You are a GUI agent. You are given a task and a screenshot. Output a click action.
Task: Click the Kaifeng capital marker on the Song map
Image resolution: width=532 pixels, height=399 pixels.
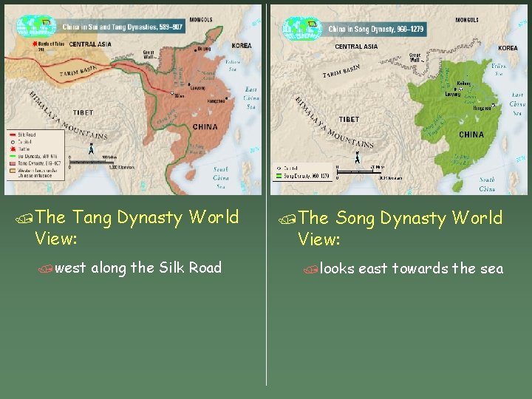461,89
